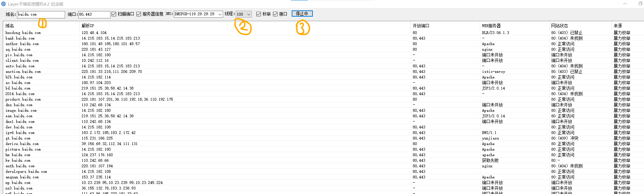Sort by the 域名 column header

pyautogui.click(x=41, y=26)
